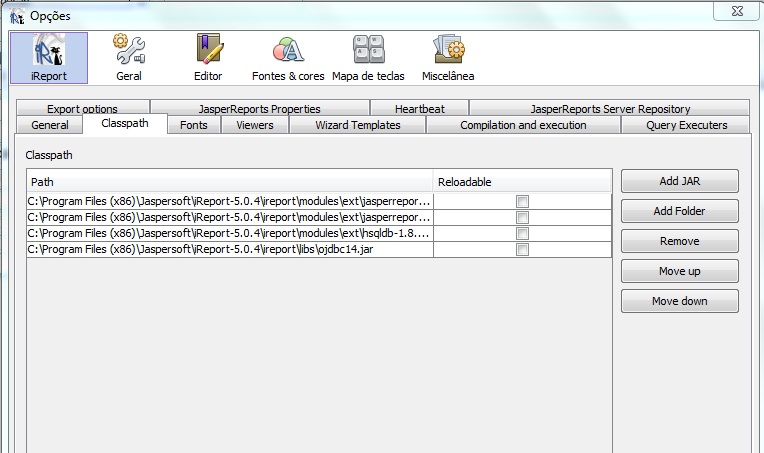Viewport: 764px width, 453px height.
Task: Click the Path column header
Action: click(230, 182)
